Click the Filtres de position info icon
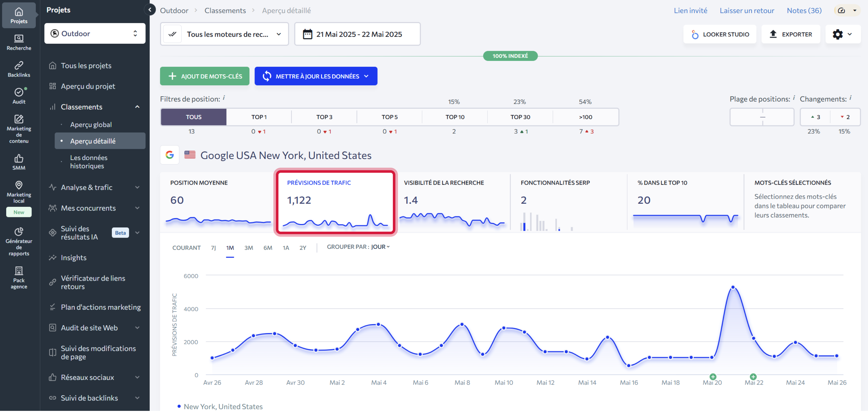This screenshot has height=412, width=868. click(224, 98)
